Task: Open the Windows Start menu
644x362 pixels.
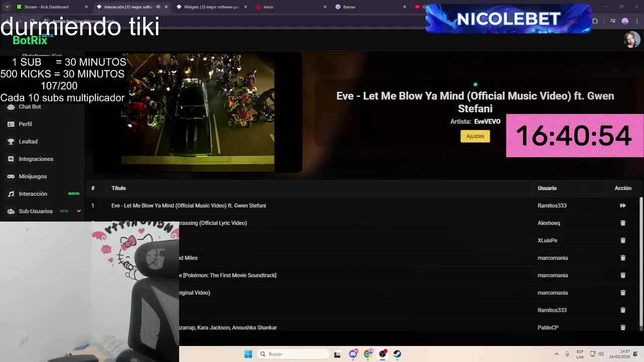Action: pyautogui.click(x=248, y=354)
